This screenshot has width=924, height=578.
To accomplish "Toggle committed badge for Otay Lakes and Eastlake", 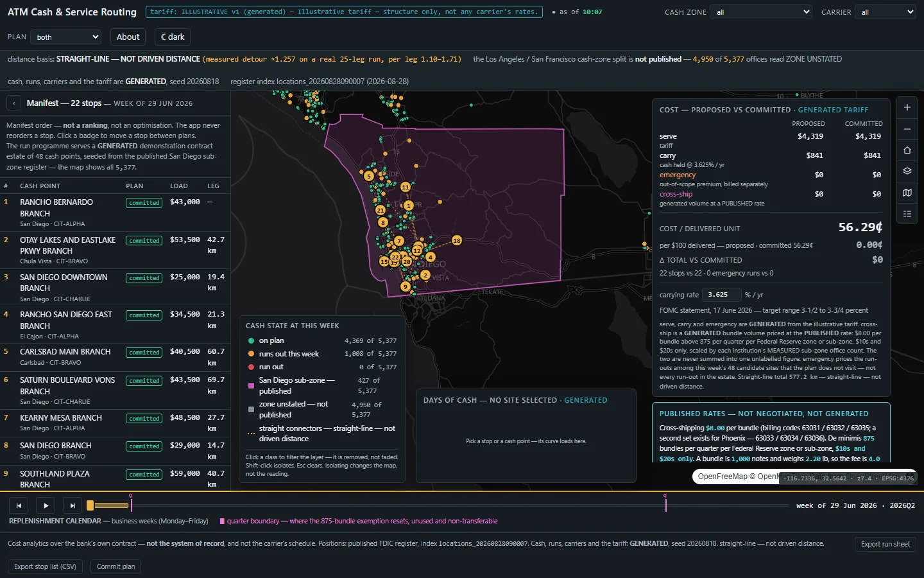I will point(144,241).
